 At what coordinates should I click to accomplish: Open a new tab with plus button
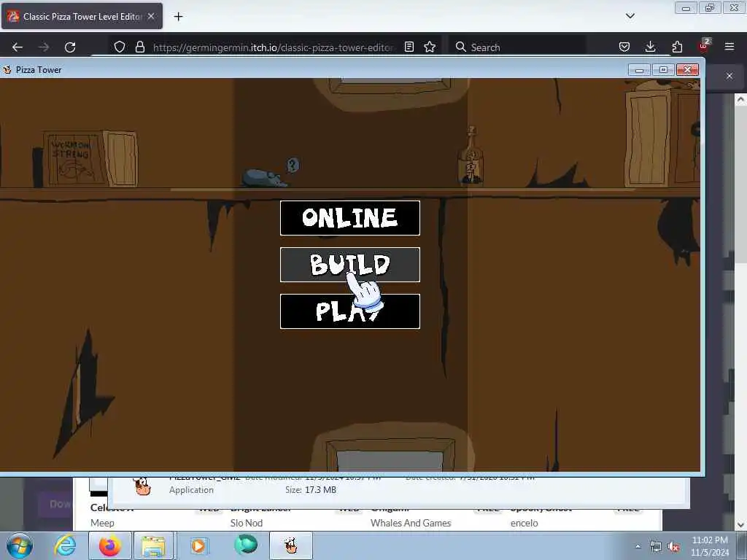pos(178,17)
